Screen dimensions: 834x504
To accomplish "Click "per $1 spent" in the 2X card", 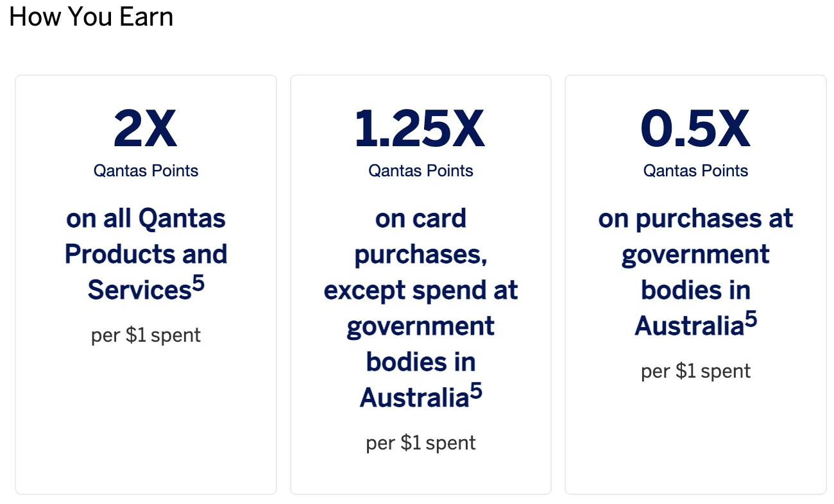I will [x=146, y=335].
